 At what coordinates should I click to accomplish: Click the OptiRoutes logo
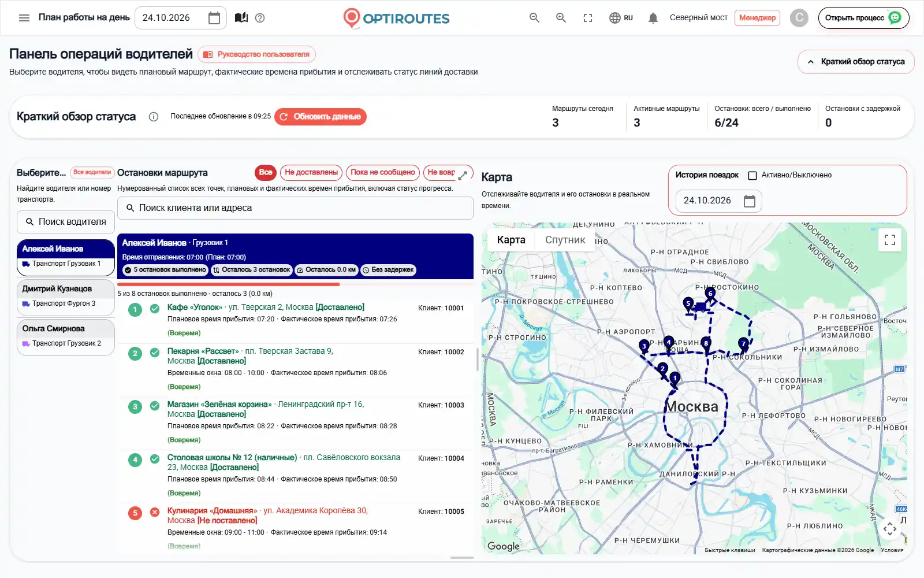396,18
